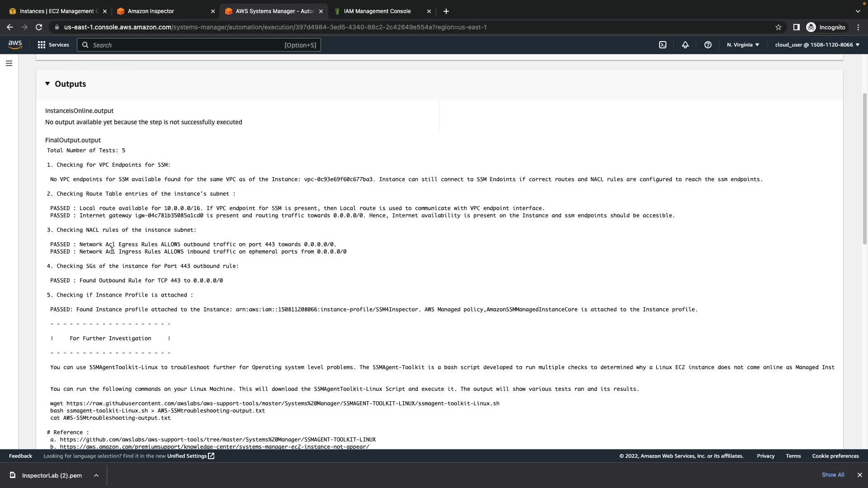868x488 pixels.
Task: Open the help question mark icon
Action: [x=708, y=45]
